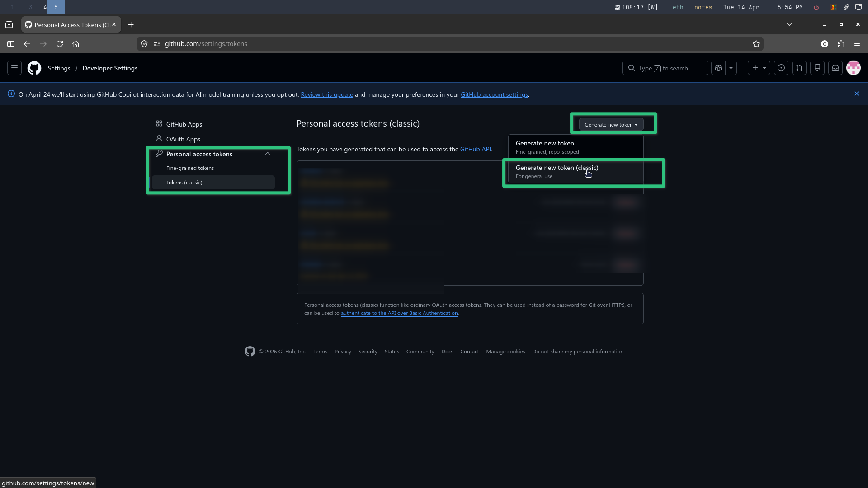This screenshot has width=868, height=488.
Task: Click the browser forward arrow
Action: (x=43, y=44)
